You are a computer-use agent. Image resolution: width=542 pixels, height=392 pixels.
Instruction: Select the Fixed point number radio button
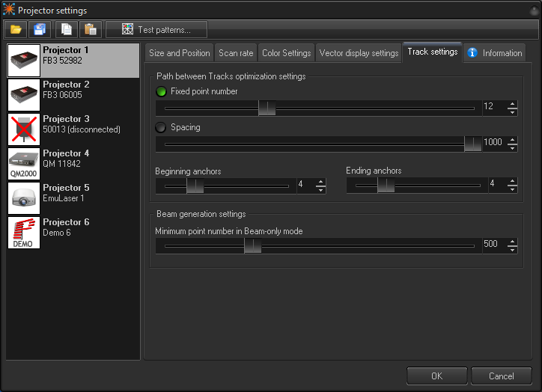coord(161,92)
